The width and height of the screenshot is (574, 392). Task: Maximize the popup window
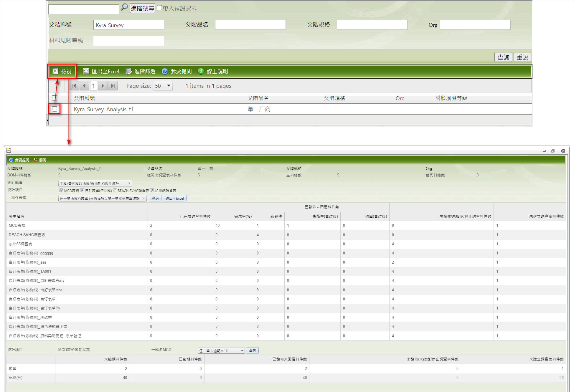[x=553, y=151]
